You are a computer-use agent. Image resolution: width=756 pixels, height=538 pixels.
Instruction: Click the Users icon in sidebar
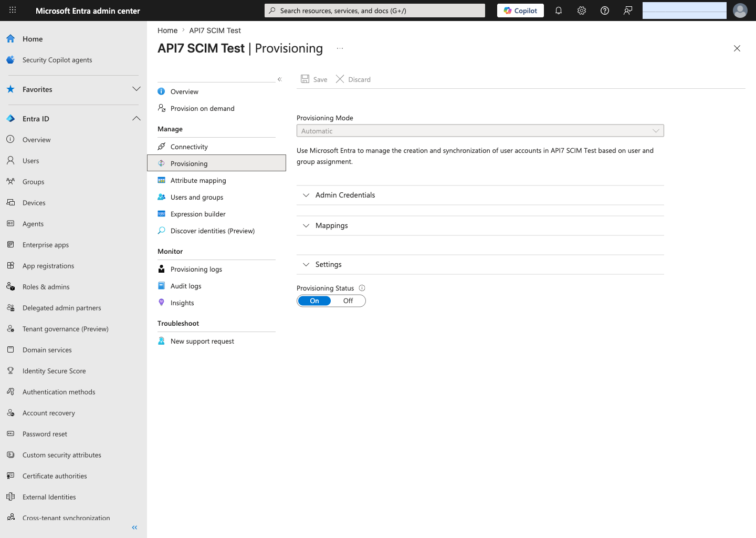click(x=10, y=160)
